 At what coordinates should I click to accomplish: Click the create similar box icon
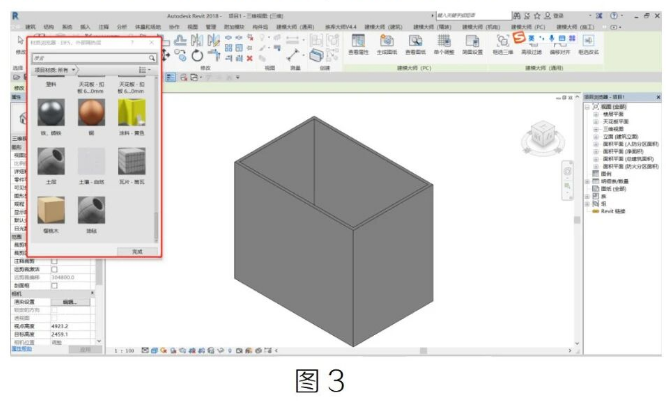[x=316, y=55]
